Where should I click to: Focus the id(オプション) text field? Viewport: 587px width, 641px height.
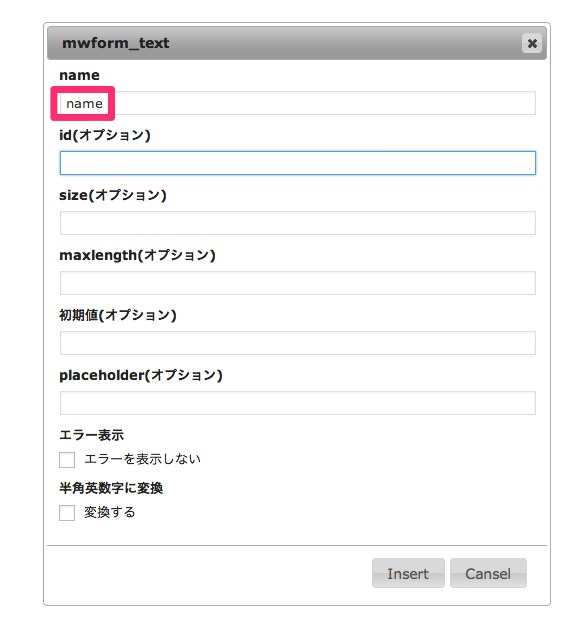tap(298, 163)
